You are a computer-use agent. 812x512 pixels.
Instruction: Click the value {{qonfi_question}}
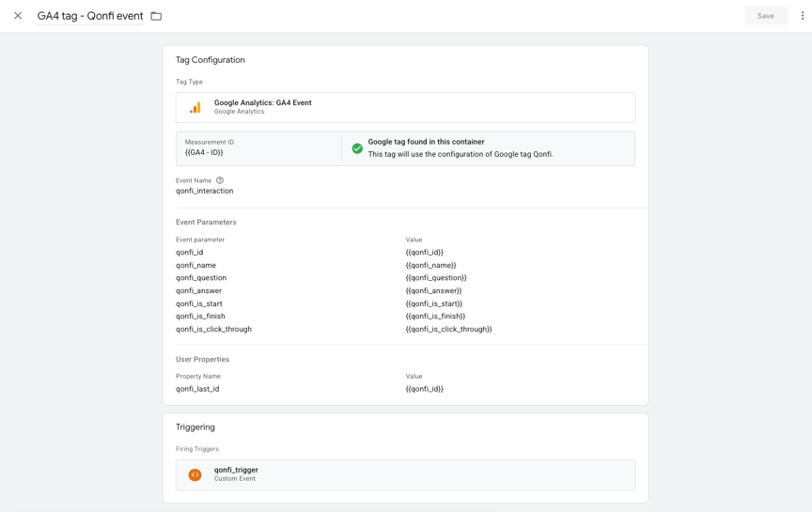point(436,277)
